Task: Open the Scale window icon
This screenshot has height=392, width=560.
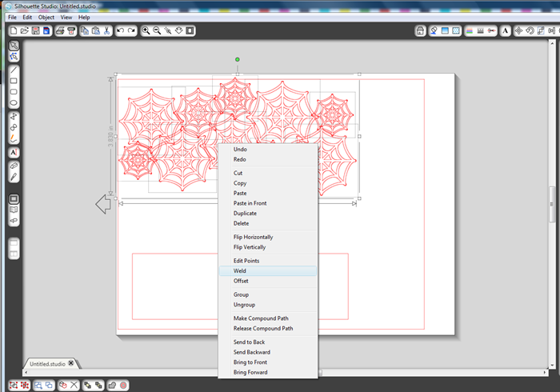Action: 541,31
